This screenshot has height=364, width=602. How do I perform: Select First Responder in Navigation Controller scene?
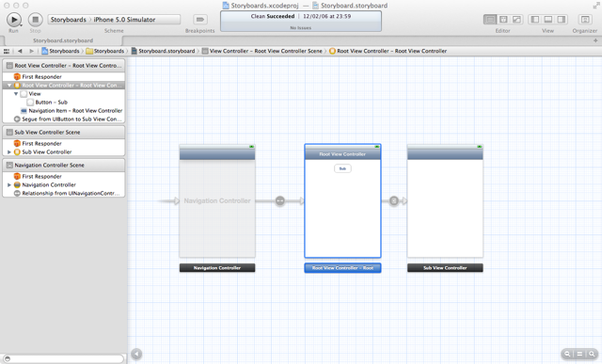point(64,177)
